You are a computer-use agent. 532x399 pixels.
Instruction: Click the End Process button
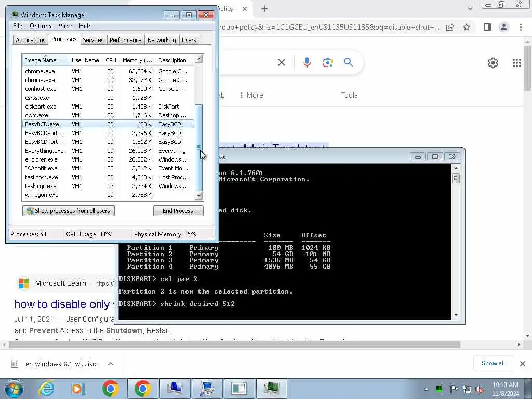point(178,211)
